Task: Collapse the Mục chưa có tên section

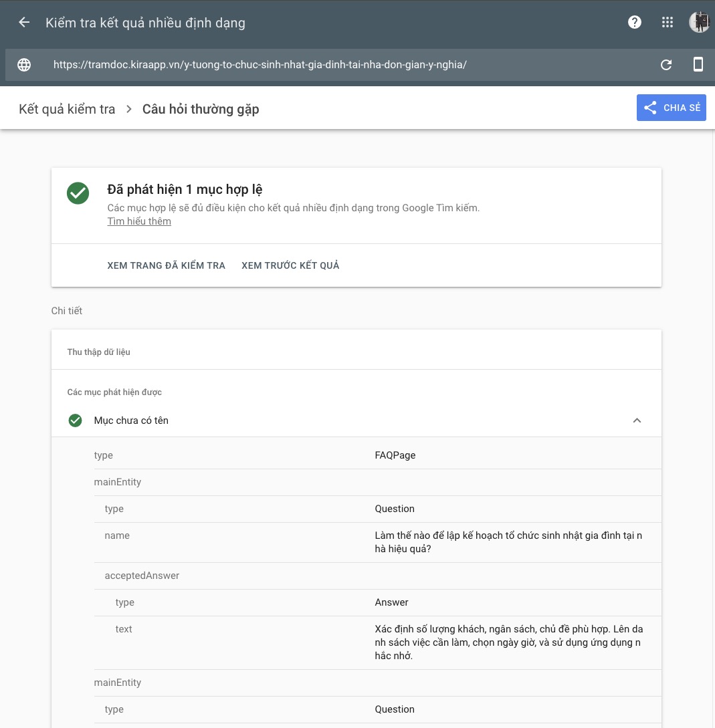Action: (637, 420)
